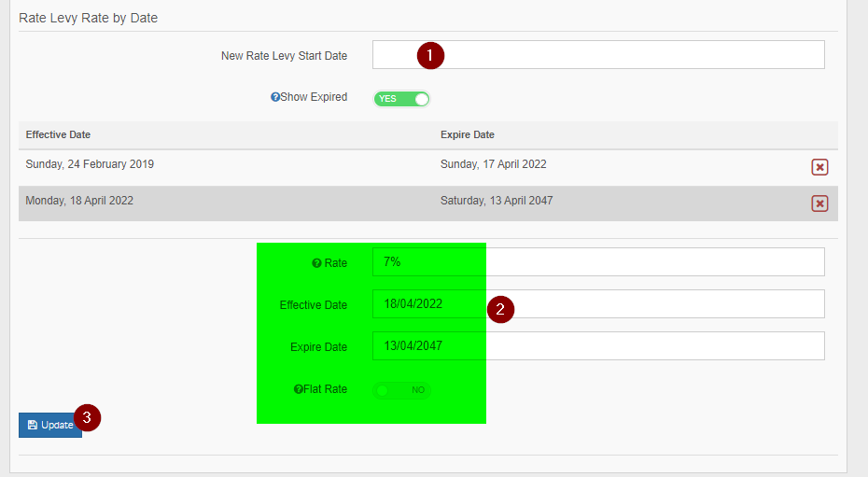868x477 pixels.
Task: Click the Saturday, 13 April 2047 expire date
Action: pos(497,201)
